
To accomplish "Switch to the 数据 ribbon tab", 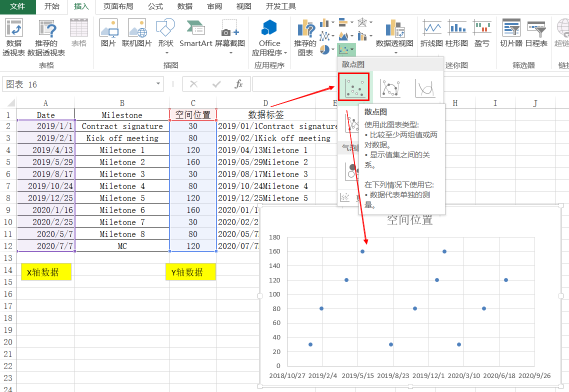I will tap(184, 6).
